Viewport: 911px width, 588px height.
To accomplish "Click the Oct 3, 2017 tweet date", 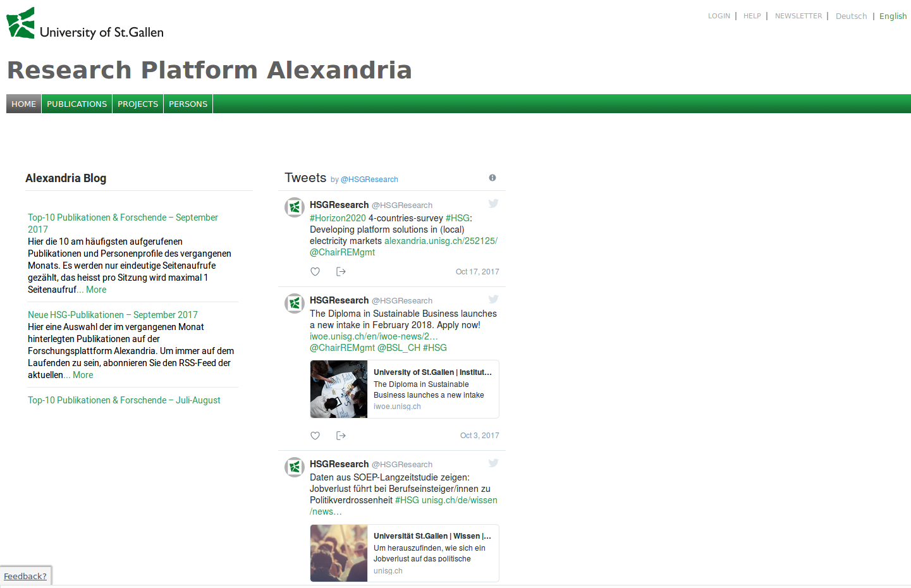I will pos(479,436).
